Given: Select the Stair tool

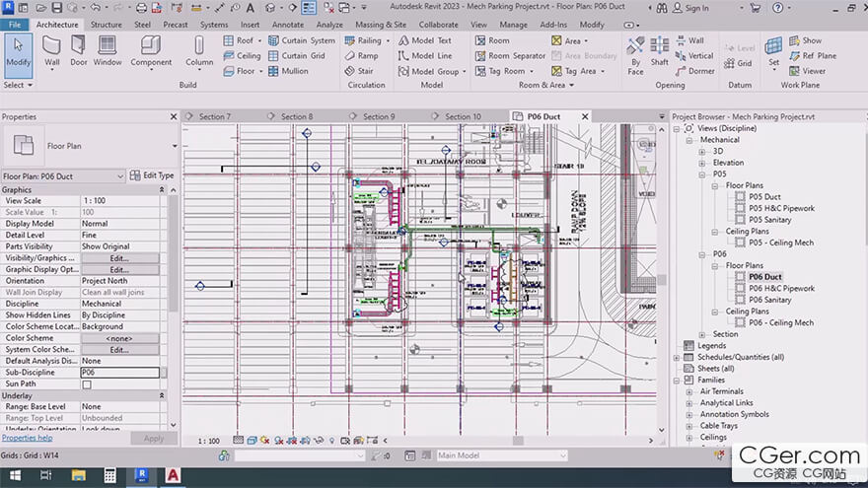Looking at the screenshot, I should coord(359,71).
